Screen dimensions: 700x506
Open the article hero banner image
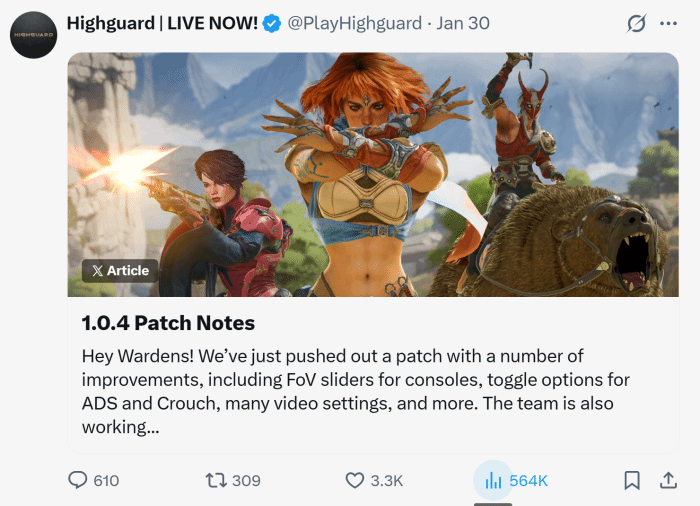[x=373, y=175]
